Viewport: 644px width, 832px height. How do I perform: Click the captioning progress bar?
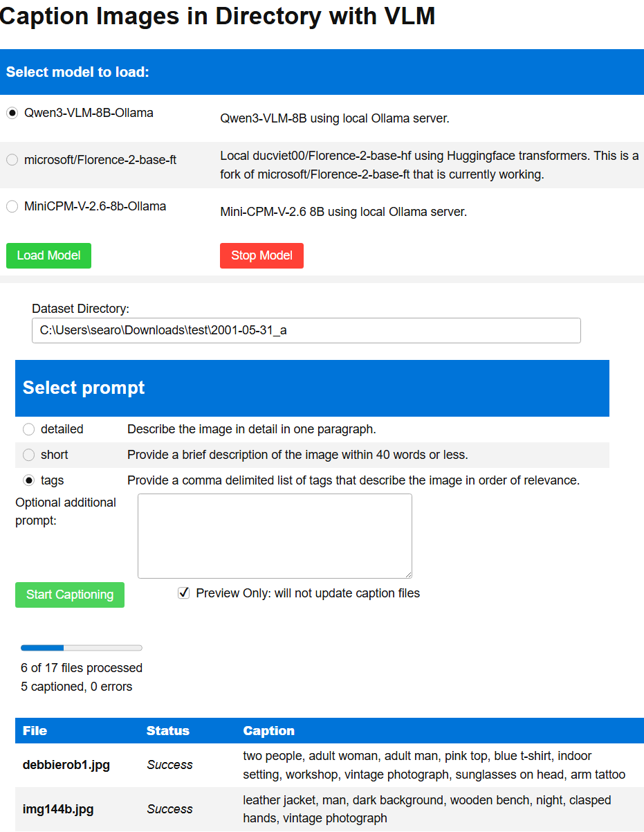pyautogui.click(x=82, y=648)
